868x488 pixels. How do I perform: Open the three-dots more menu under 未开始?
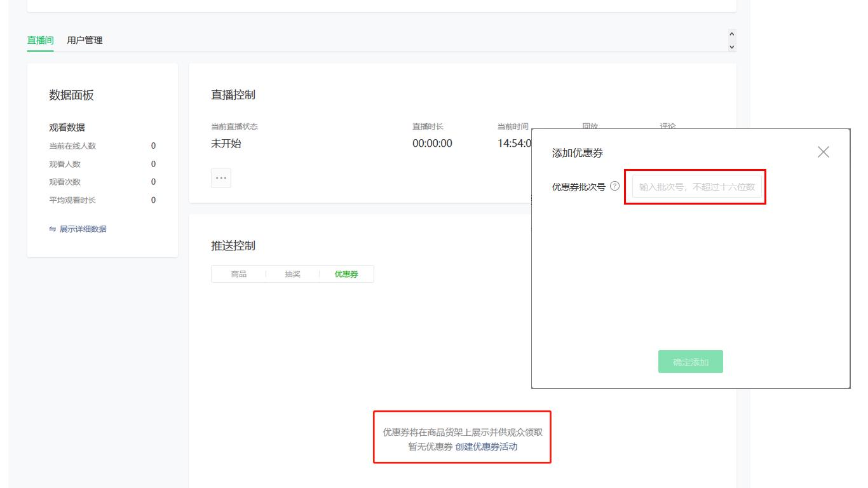coord(221,178)
